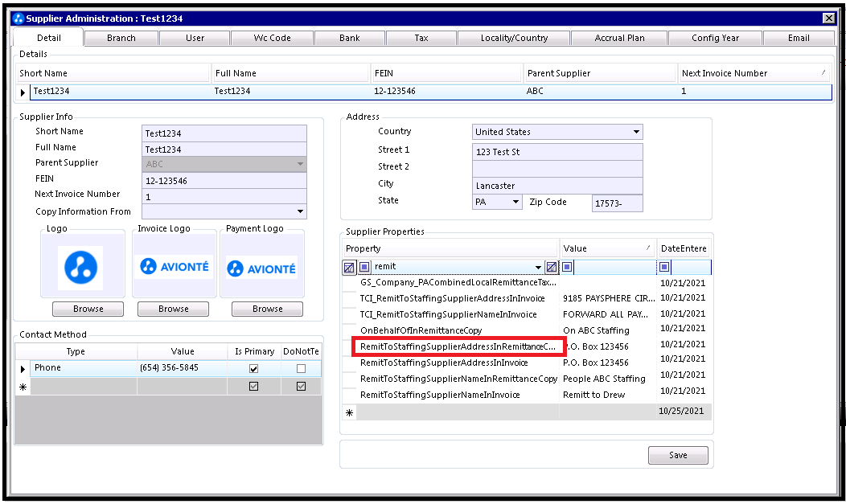The image size is (846, 504).
Task: Click Browse under the Invoice Logo
Action: pos(173,309)
